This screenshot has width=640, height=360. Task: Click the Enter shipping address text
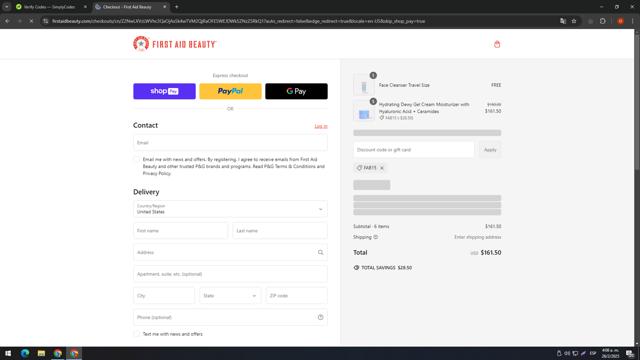click(x=478, y=237)
